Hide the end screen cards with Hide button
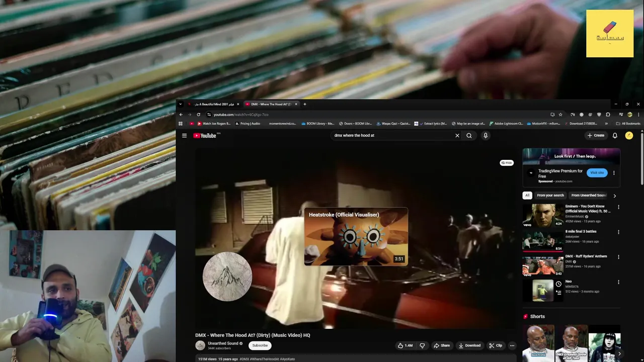Image resolution: width=644 pixels, height=362 pixels. click(x=507, y=163)
